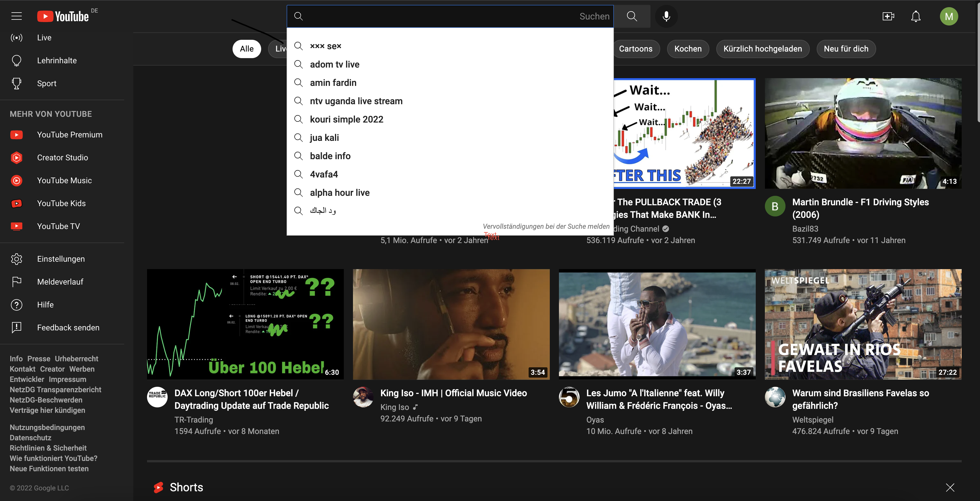Viewport: 980px width, 501px height.
Task: Choose suggestion 'ntv uganda live stream'
Action: [356, 101]
